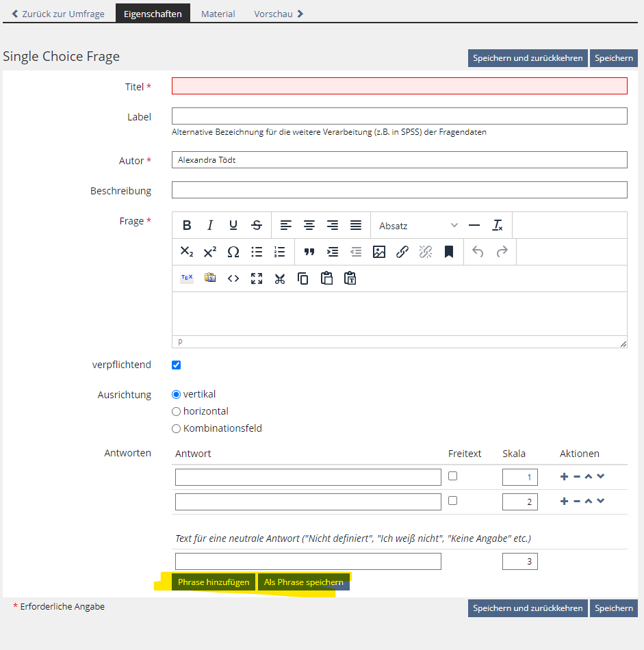644x650 pixels.
Task: Click the Autor field with Alexandra Tödt
Action: (400, 159)
